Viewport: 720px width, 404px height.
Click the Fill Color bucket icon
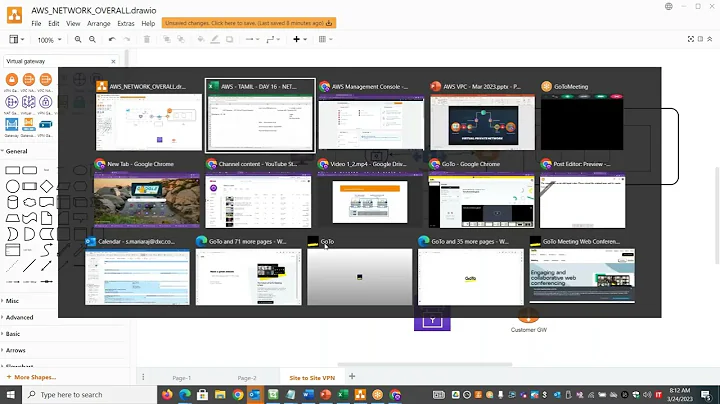pyautogui.click(x=201, y=39)
